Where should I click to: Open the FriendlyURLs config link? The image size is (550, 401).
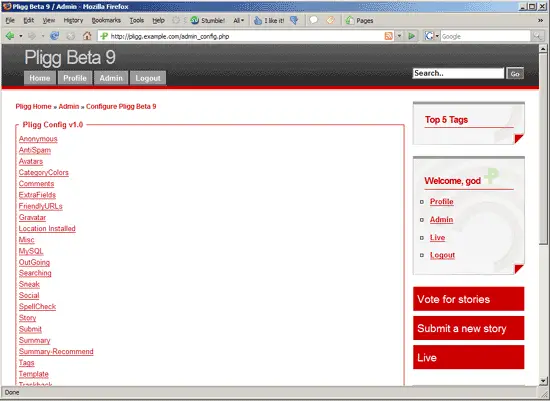point(41,206)
